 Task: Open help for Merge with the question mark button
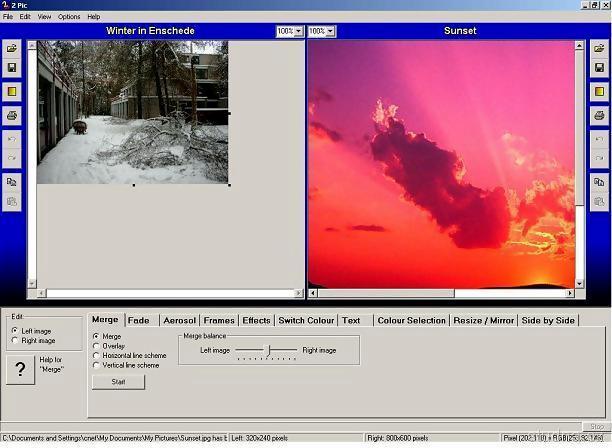20,369
